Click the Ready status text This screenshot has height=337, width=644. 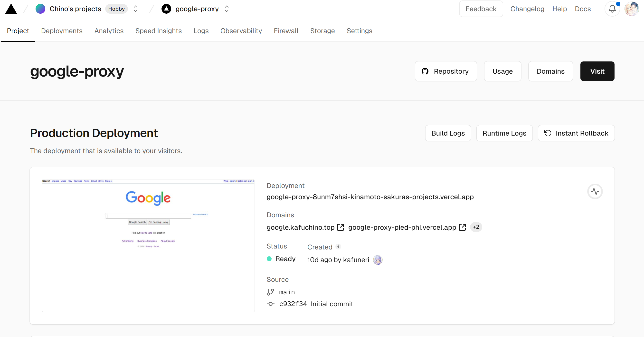(285, 259)
